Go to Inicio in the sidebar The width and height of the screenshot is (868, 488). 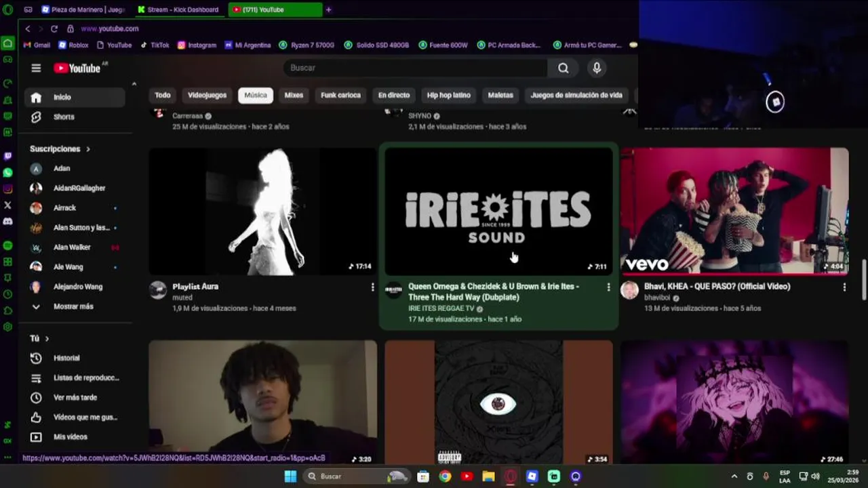pos(75,97)
